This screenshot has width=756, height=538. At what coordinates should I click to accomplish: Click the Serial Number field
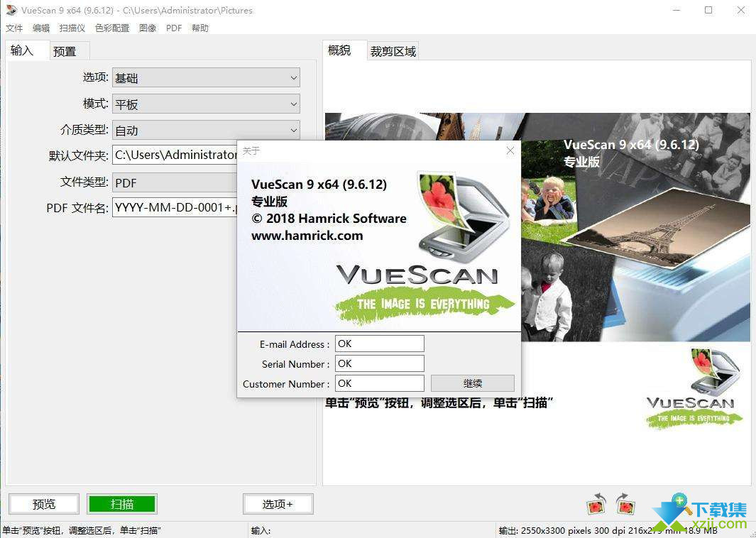[x=380, y=363]
